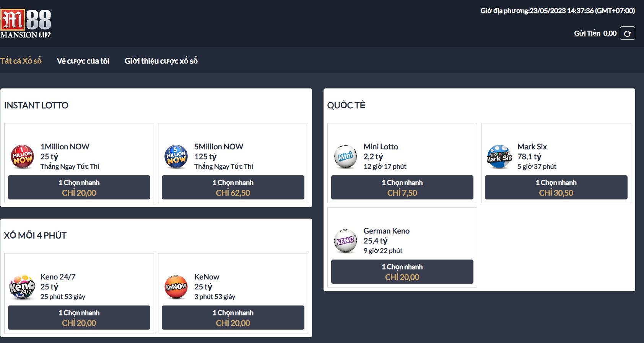
Task: Click the 1Million NOW game title
Action: pos(65,147)
